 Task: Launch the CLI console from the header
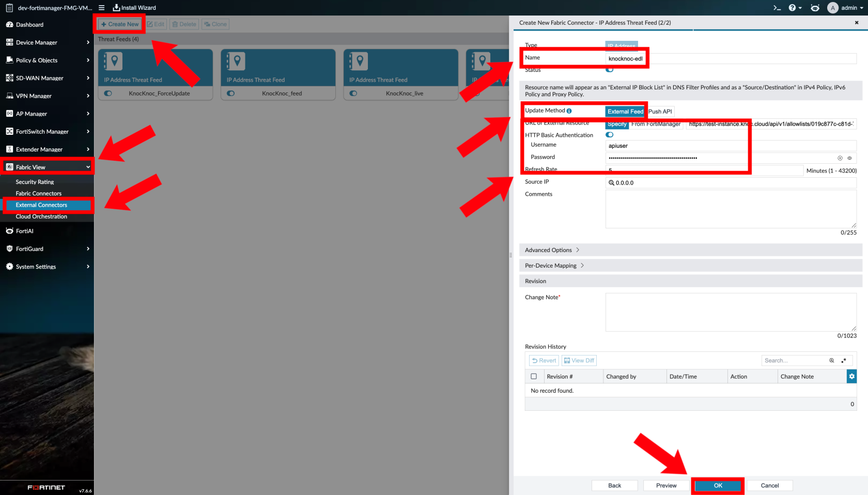coord(777,8)
